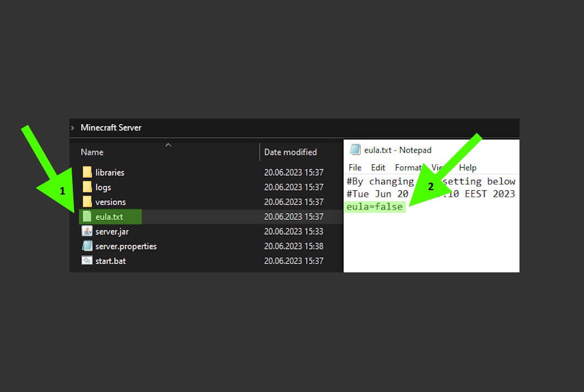Select the logs folder name
The width and height of the screenshot is (584, 392).
click(x=103, y=187)
